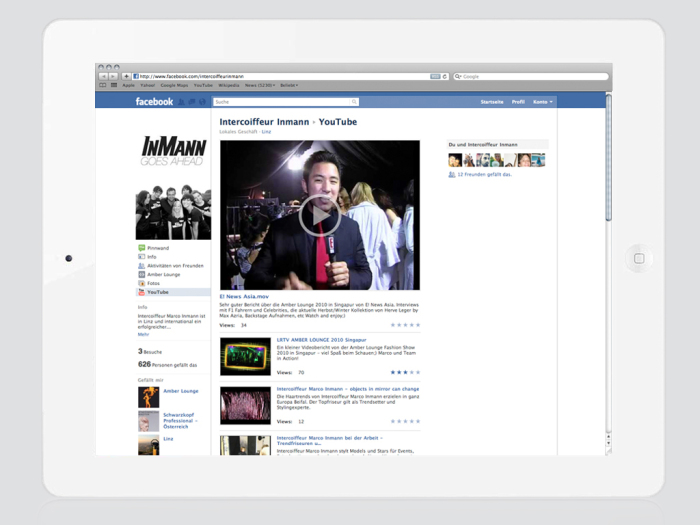This screenshot has height=525, width=700.
Task: Click the Amber Lounge liked page thumbnail
Action: click(x=148, y=397)
